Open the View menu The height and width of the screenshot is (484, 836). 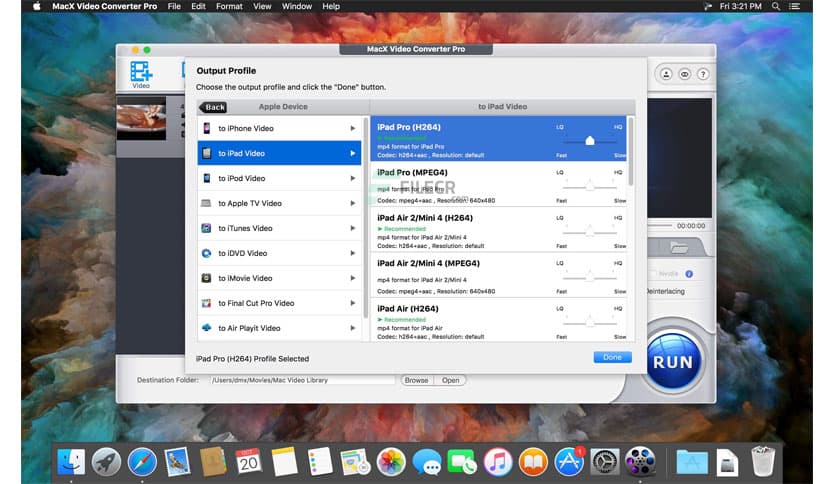point(262,6)
